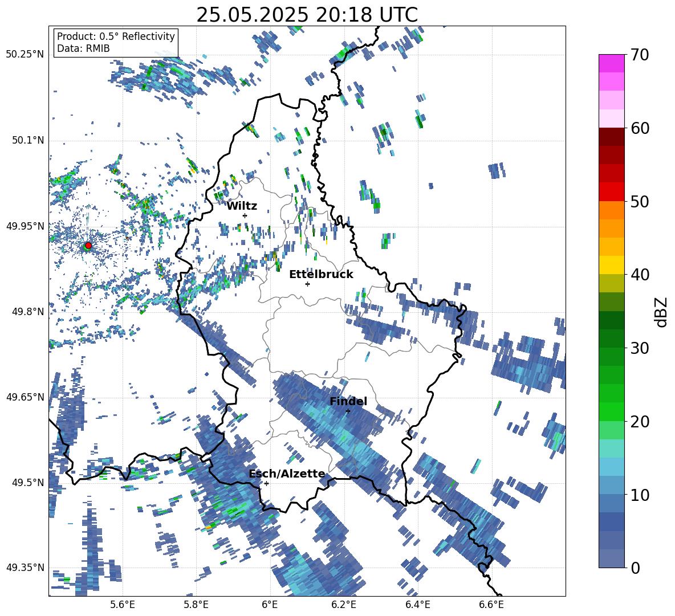This screenshot has height=616, width=675.
Task: Click the Ettelbruck city label
Action: (x=321, y=275)
